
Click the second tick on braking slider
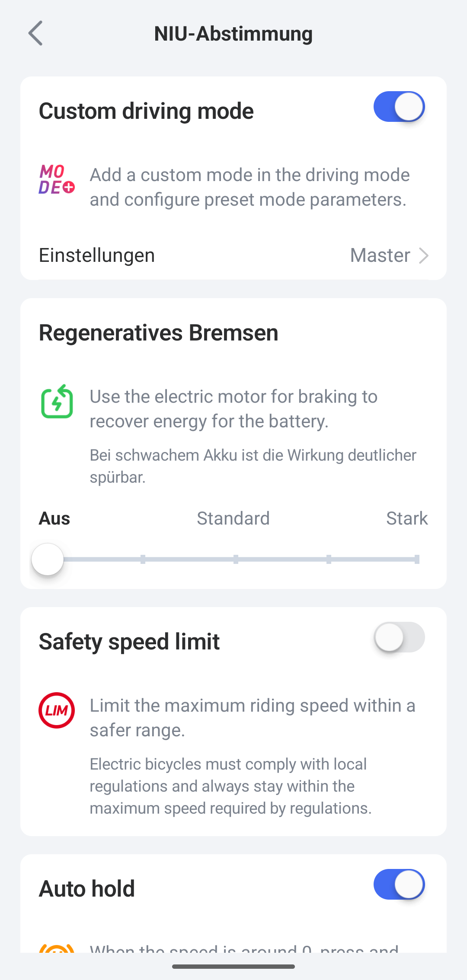pyautogui.click(x=143, y=560)
